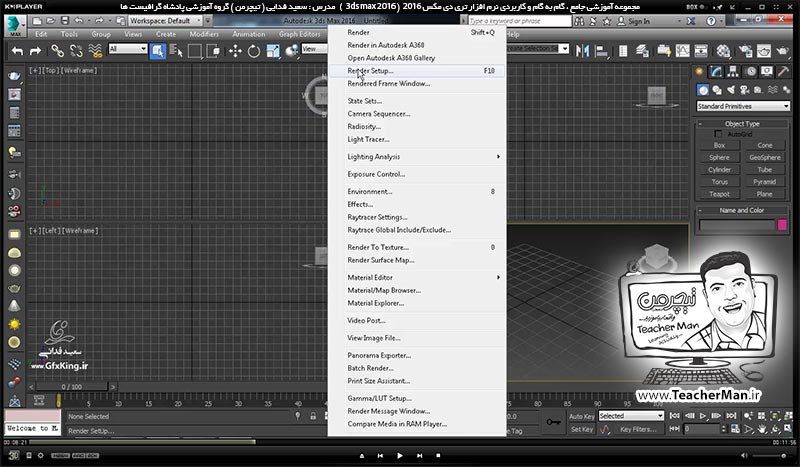The height and width of the screenshot is (467, 800).
Task: Choose Render Setup... from the menu
Action: (x=417, y=71)
